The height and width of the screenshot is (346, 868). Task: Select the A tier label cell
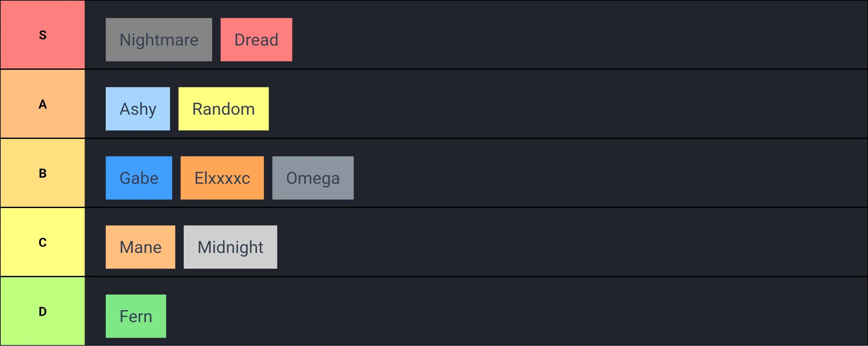tap(42, 104)
